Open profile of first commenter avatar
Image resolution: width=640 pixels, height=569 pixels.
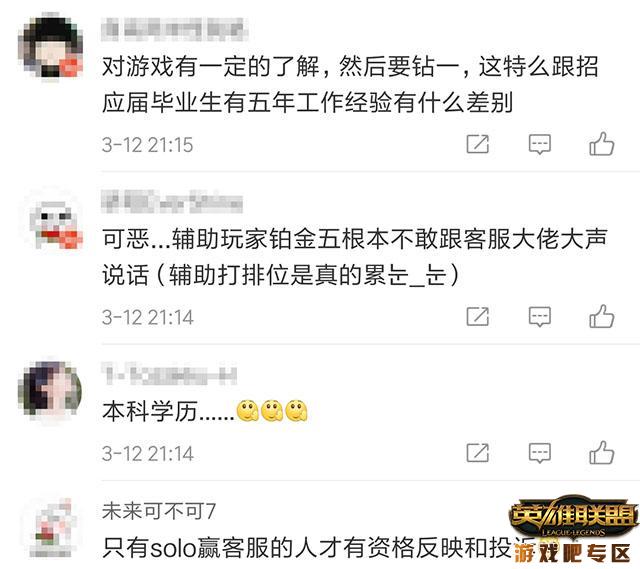tap(51, 47)
